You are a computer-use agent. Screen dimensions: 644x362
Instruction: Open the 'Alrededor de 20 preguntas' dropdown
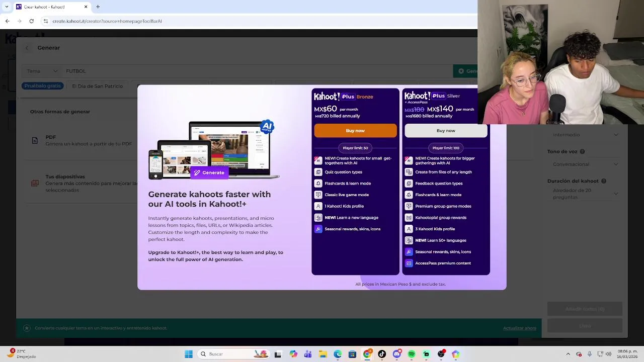tap(585, 194)
